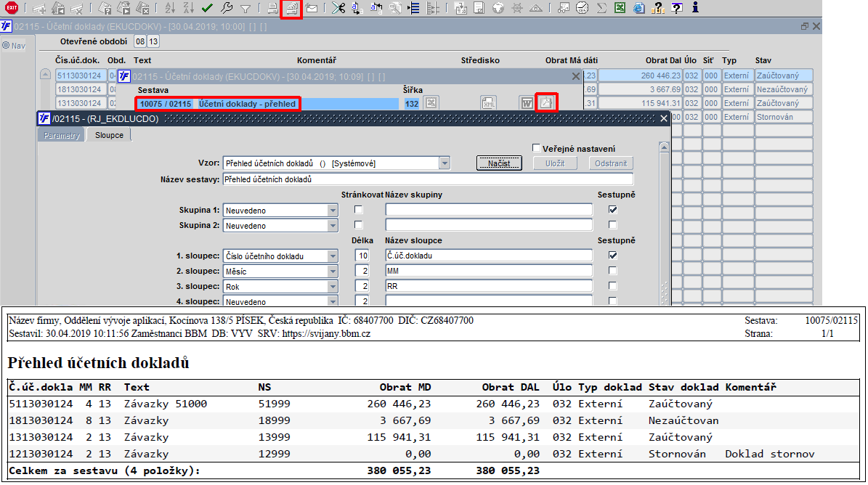Uncheck Sestupně for Skupina 1

pos(612,210)
